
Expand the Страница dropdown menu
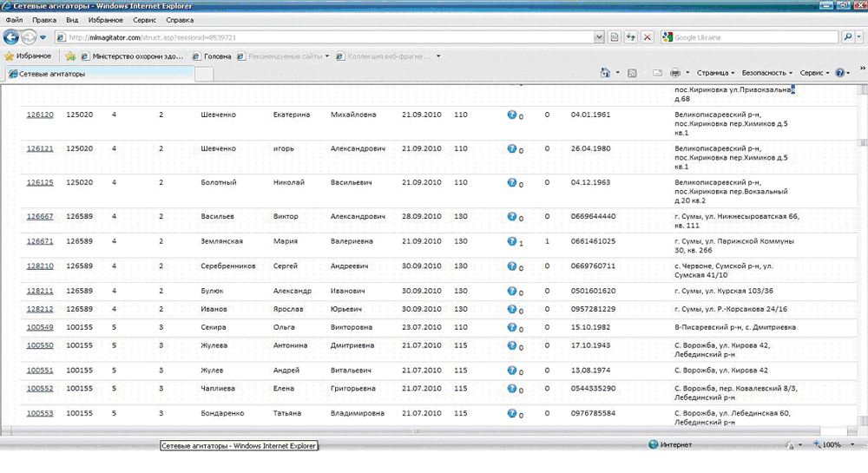(x=717, y=74)
